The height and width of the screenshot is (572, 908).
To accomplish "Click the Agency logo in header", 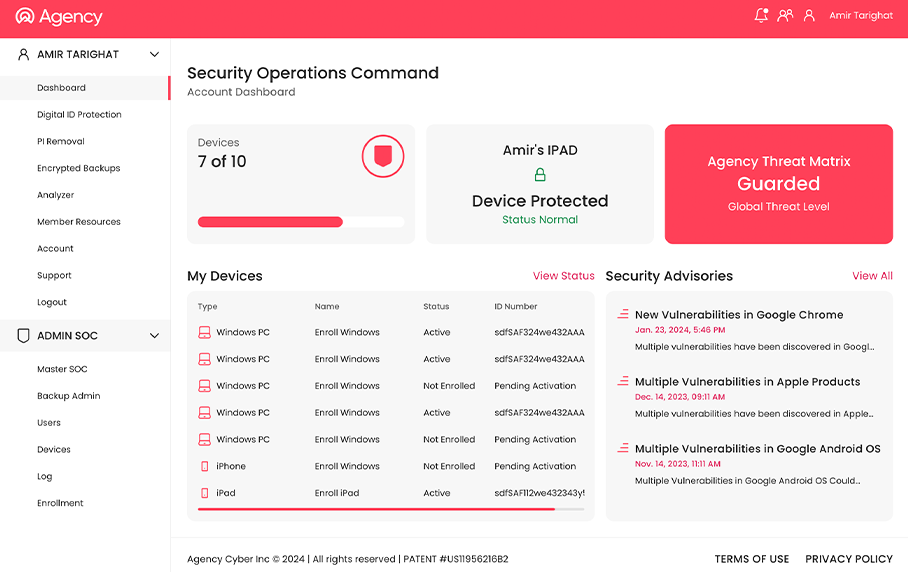I will [x=59, y=17].
